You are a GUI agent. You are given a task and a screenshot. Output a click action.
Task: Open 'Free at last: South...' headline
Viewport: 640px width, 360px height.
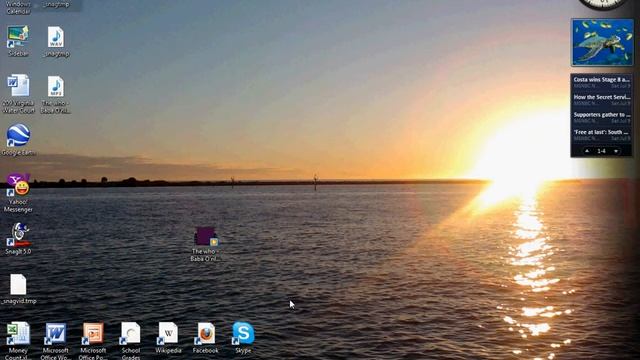click(601, 132)
